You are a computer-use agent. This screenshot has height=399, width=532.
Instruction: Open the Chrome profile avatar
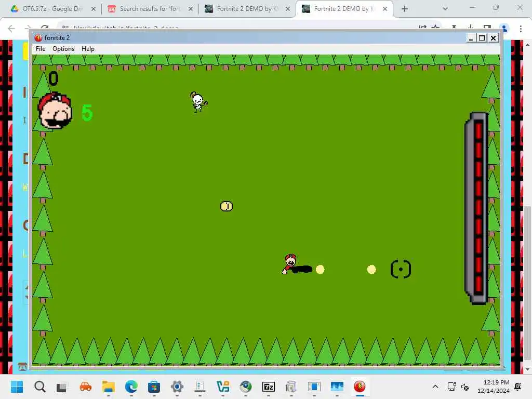(x=504, y=29)
